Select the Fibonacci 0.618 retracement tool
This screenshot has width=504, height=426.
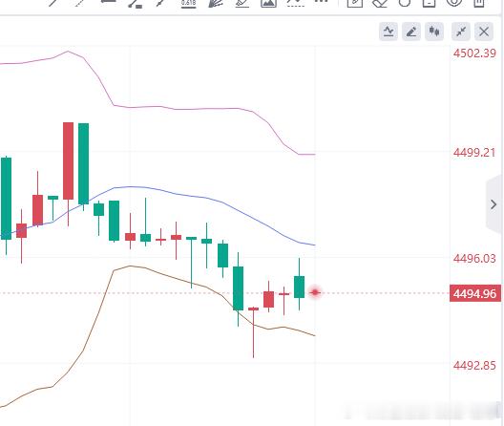[189, 4]
